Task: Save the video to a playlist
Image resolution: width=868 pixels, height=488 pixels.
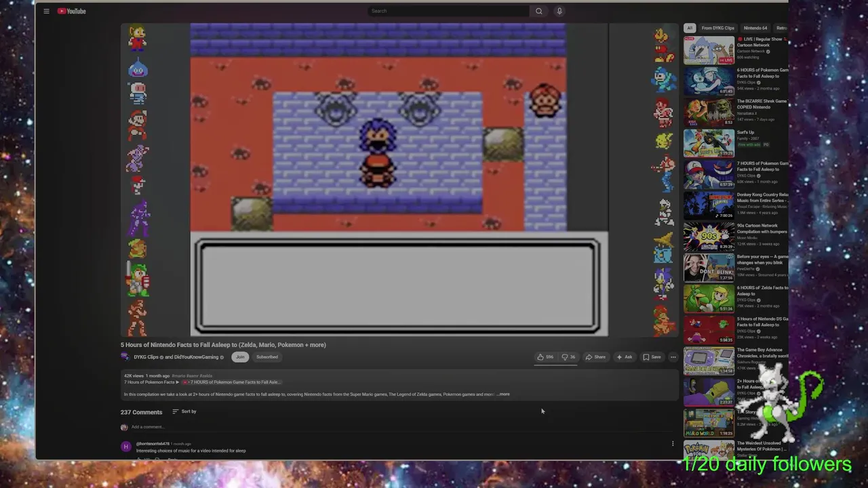Action: [652, 357]
